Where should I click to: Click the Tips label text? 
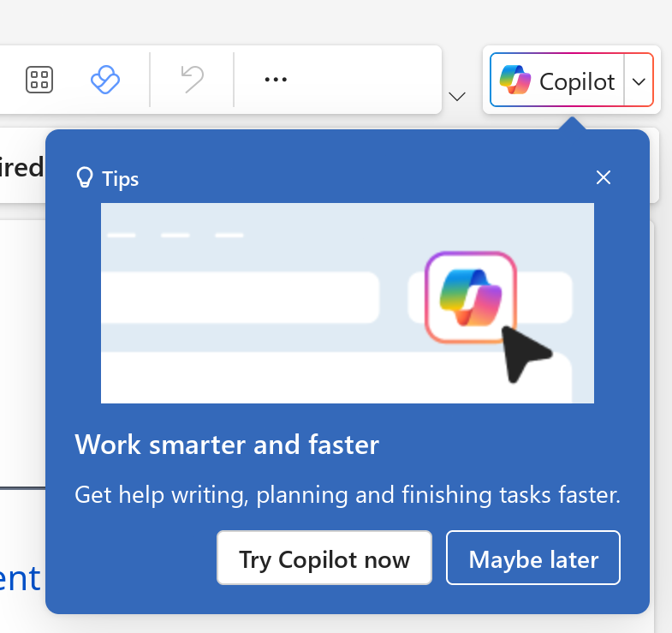[121, 179]
